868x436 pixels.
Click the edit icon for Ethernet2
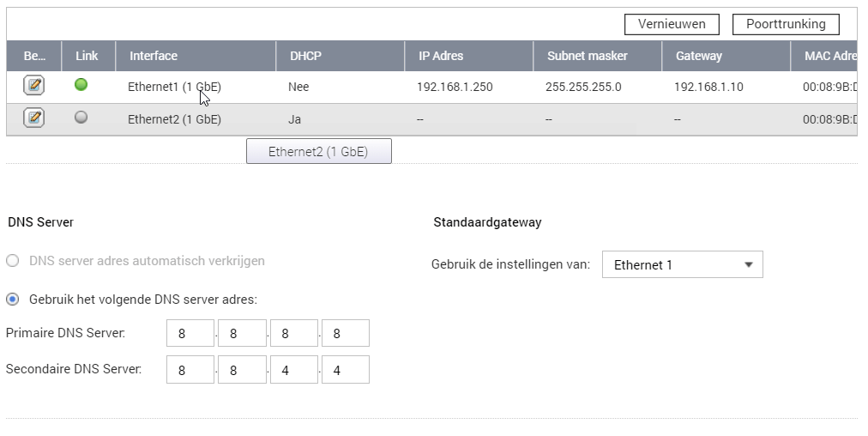[33, 118]
